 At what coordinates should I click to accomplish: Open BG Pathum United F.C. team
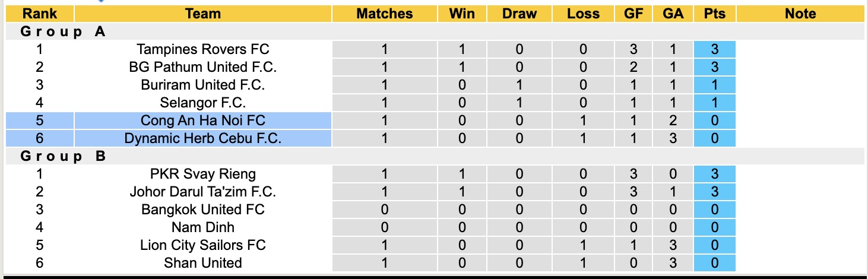point(202,67)
